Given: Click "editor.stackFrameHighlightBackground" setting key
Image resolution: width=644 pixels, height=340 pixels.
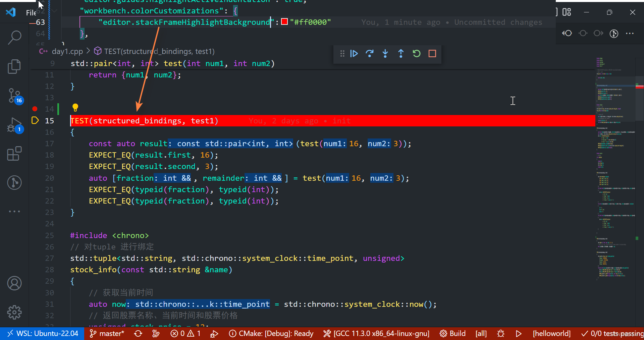Looking at the screenshot, I should coord(186,22).
